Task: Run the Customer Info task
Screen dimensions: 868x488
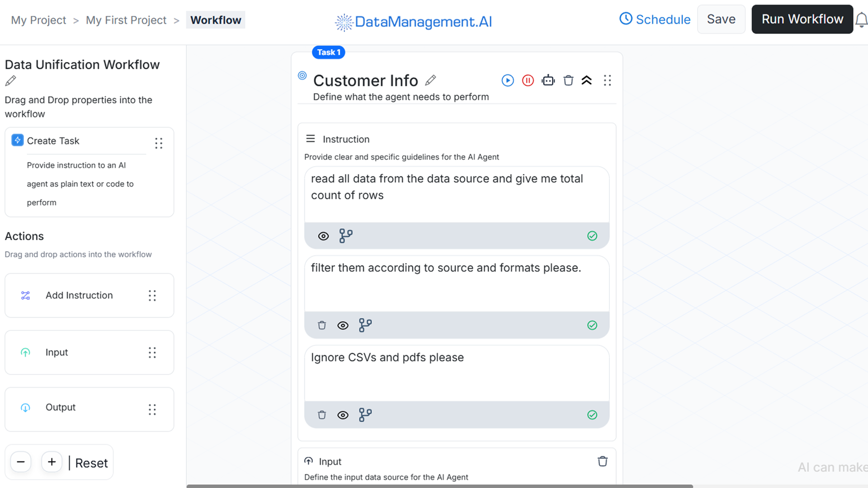Action: 508,80
